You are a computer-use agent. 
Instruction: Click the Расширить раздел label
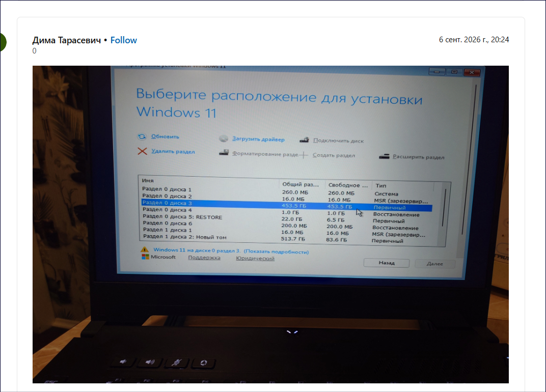click(419, 157)
